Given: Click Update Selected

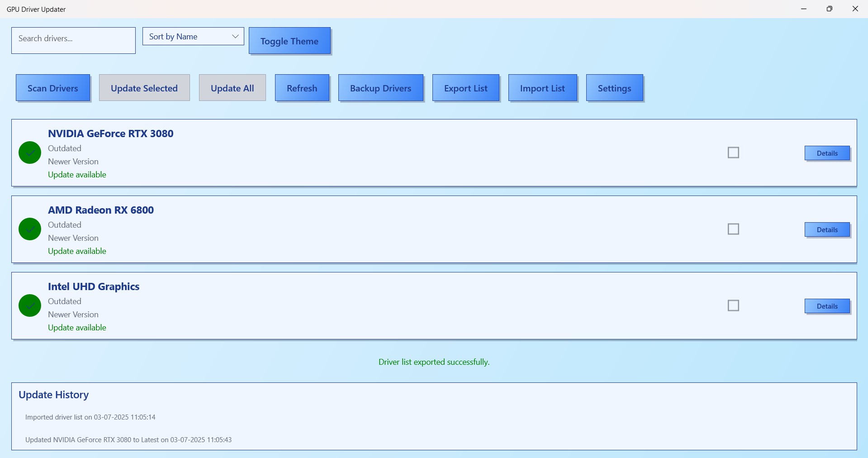Looking at the screenshot, I should pos(144,88).
